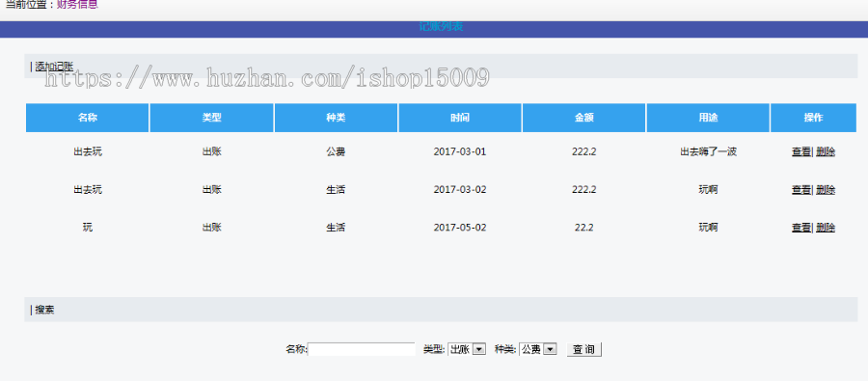Click the 搜索 section heading
The width and height of the screenshot is (868, 381).
44,311
